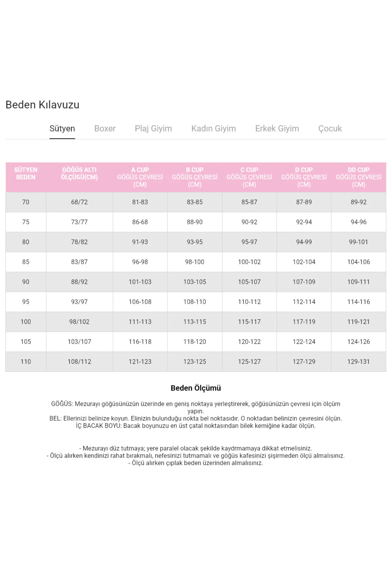Click the Sütyen Beden column header
Viewport: 392px width, 588px height.
(x=26, y=173)
